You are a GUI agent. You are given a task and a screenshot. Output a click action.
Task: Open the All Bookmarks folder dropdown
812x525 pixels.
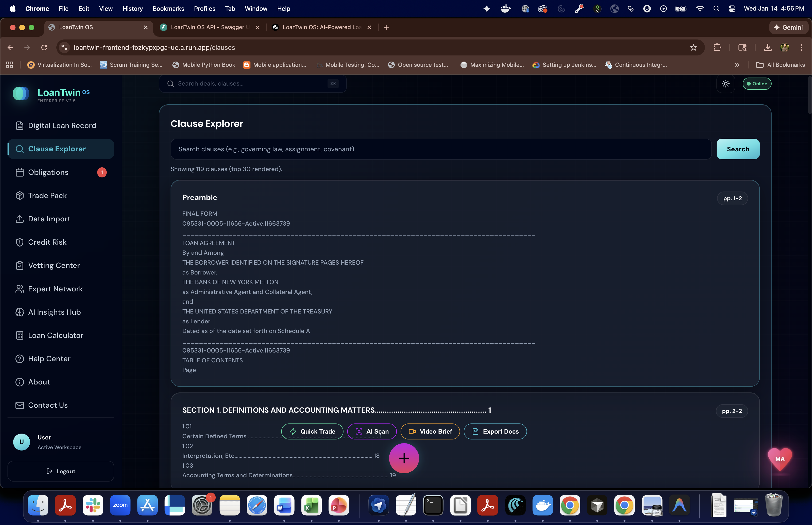780,65
